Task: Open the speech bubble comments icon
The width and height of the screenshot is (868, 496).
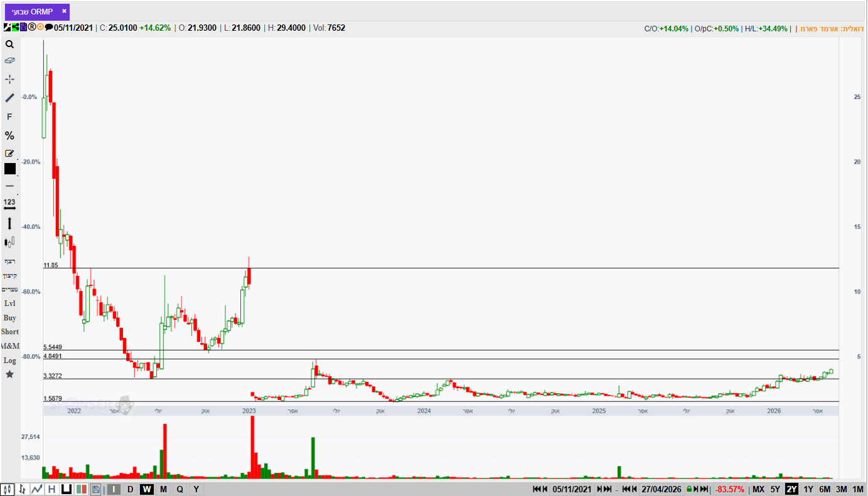Action: (49, 28)
